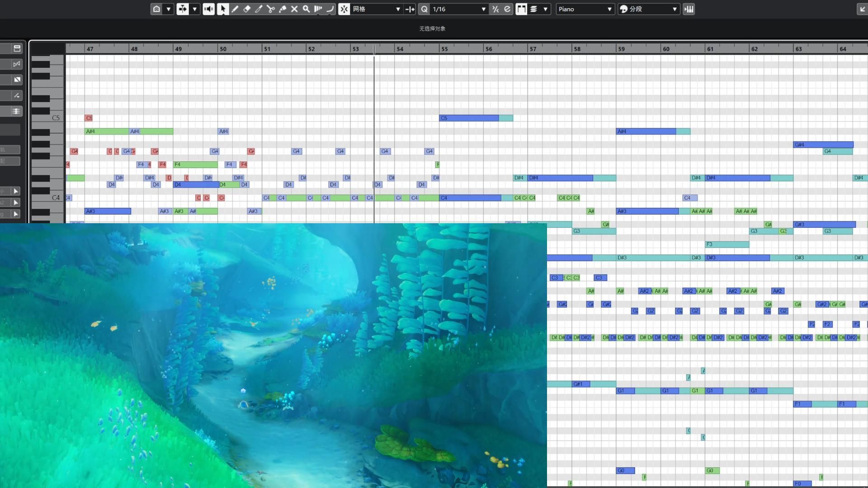Open the snap type 网格 dropdown
Screen dimensions: 868x488
tap(377, 9)
